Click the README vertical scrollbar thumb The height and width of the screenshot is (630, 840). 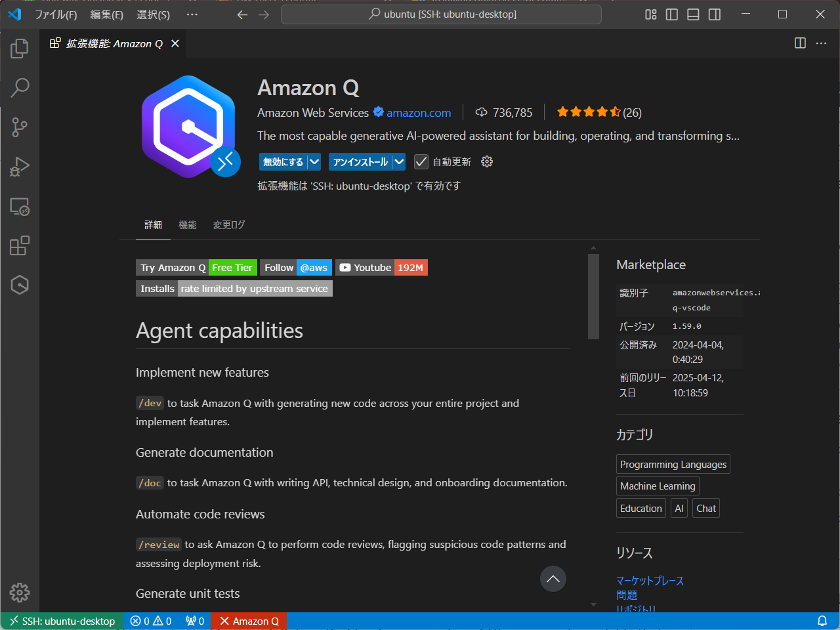pos(594,297)
